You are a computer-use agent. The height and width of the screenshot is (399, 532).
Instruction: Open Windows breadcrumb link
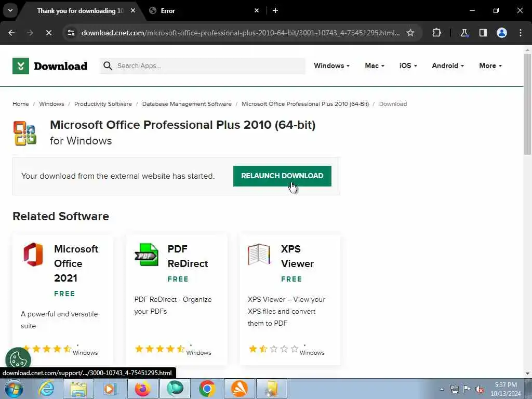(x=51, y=104)
